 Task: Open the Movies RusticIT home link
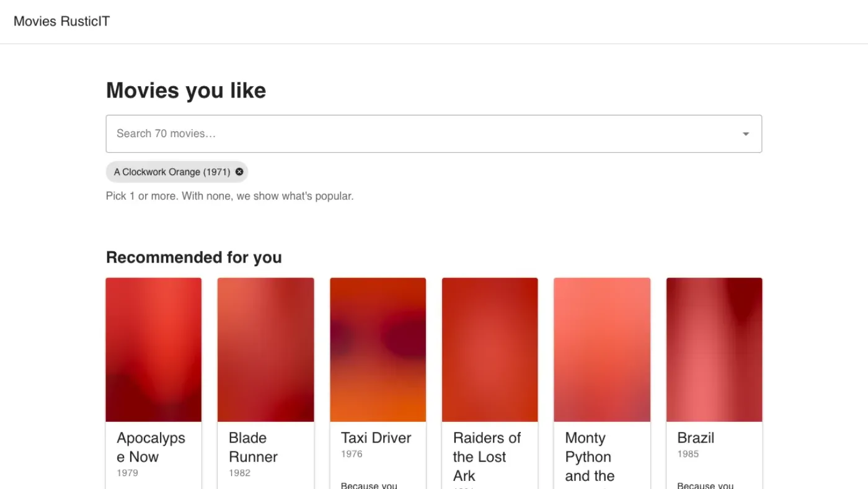[x=62, y=21]
